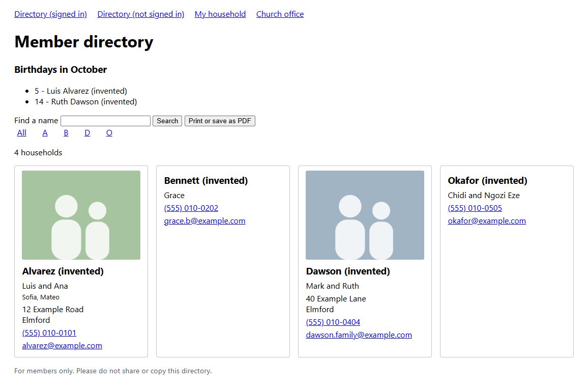This screenshot has width=588, height=387.
Task: Email alvarez@example.com
Action: (62, 346)
